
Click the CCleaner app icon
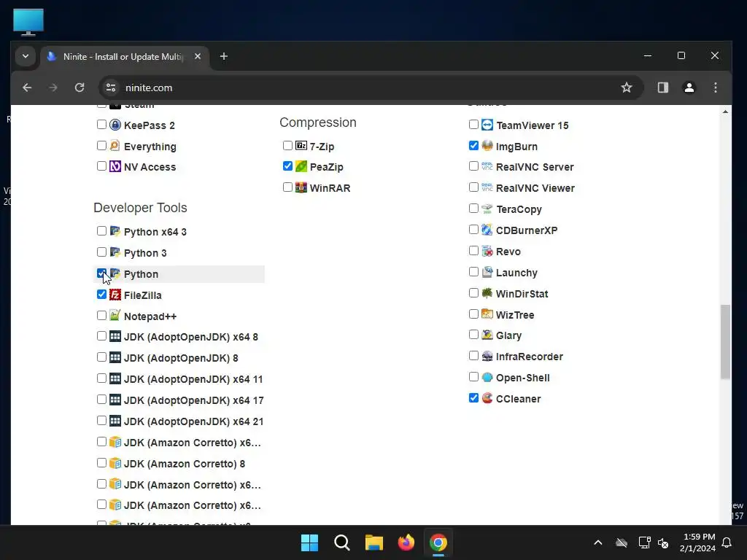487,398
